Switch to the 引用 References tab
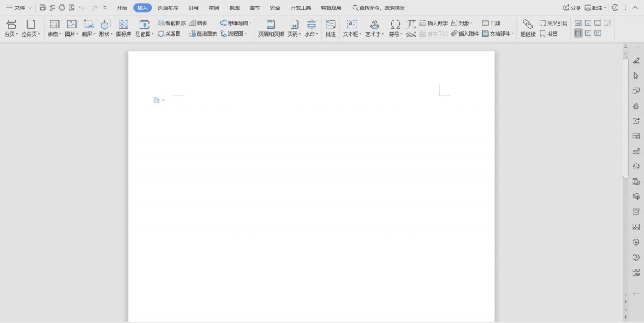This screenshot has width=644, height=323. coord(194,8)
